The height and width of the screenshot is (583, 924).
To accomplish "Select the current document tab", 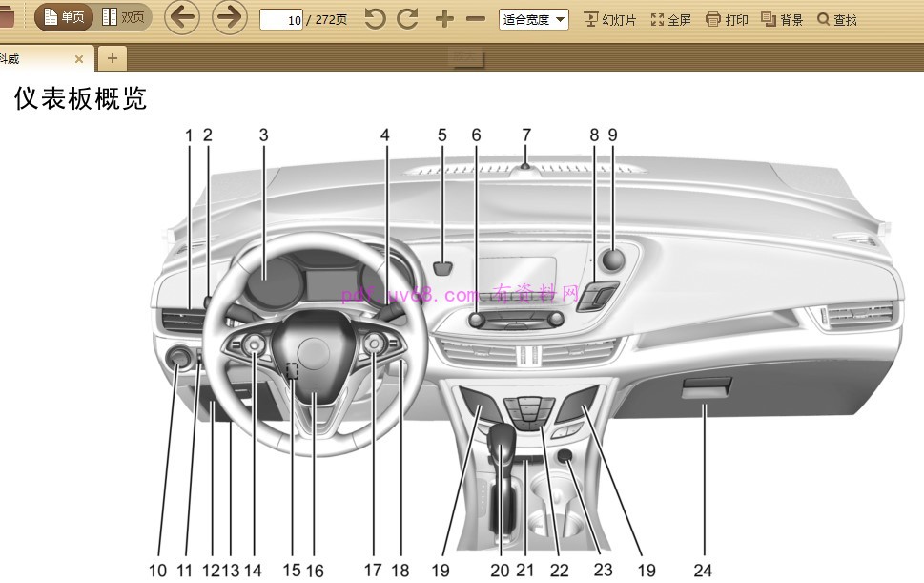I will click(33, 59).
